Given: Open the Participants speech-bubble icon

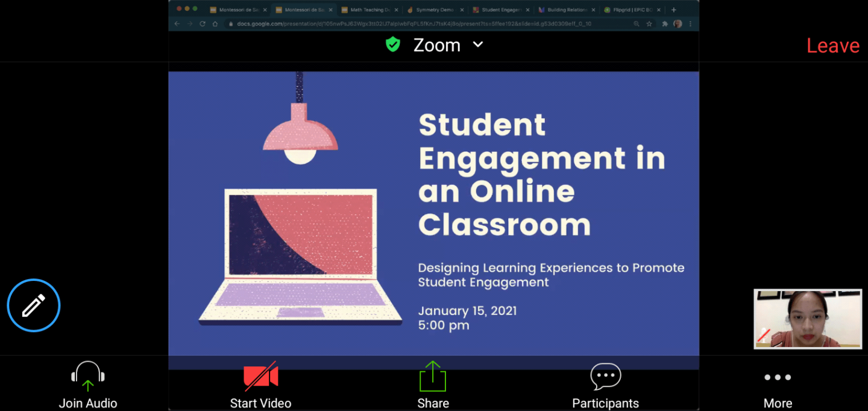Looking at the screenshot, I should (605, 375).
